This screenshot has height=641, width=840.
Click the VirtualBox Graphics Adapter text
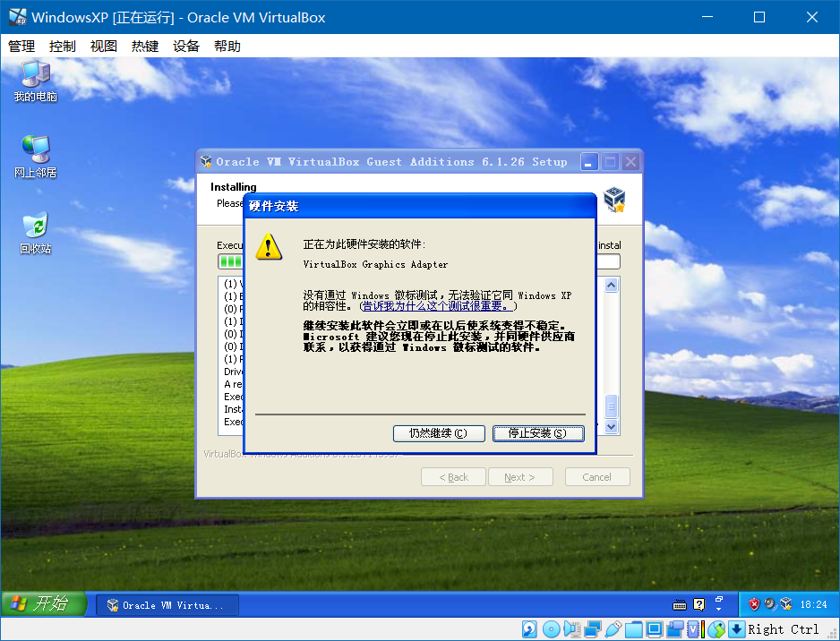375,264
